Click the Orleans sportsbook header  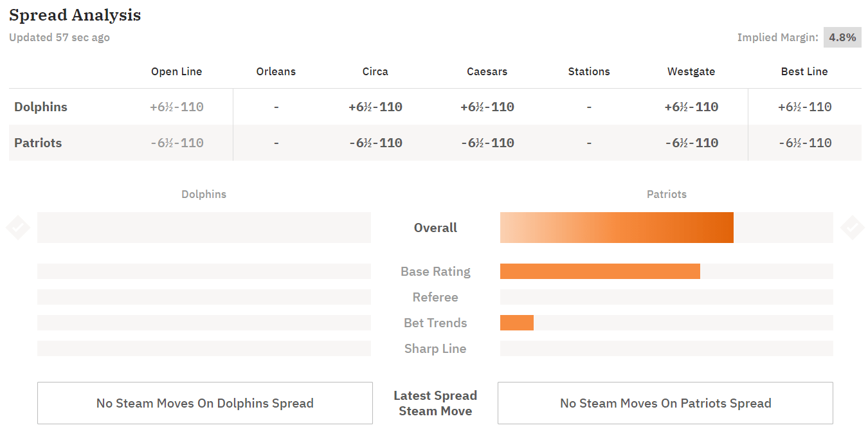click(x=276, y=71)
